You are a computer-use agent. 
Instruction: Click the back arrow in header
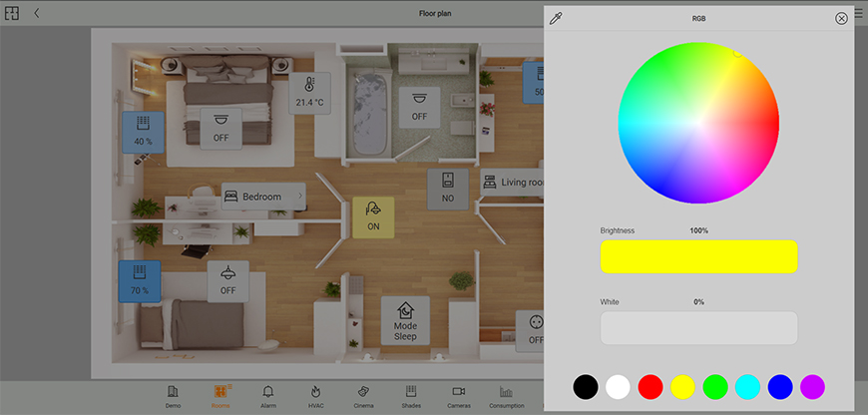click(37, 13)
